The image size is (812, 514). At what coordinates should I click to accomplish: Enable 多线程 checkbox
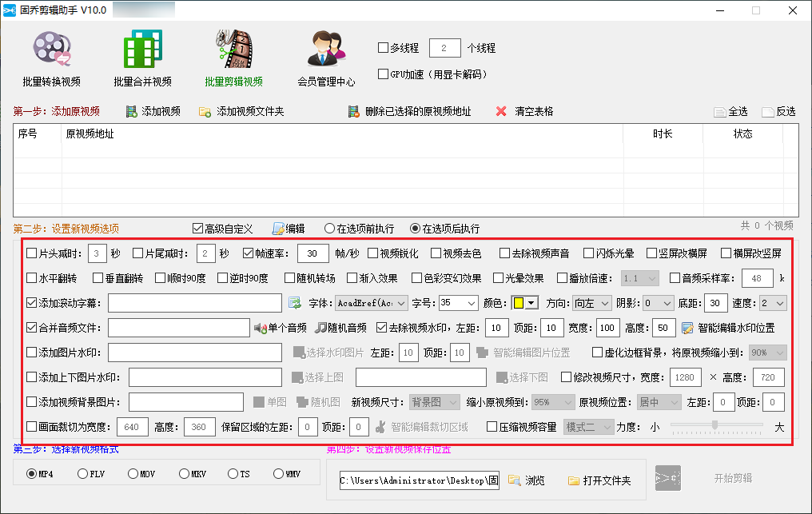384,48
